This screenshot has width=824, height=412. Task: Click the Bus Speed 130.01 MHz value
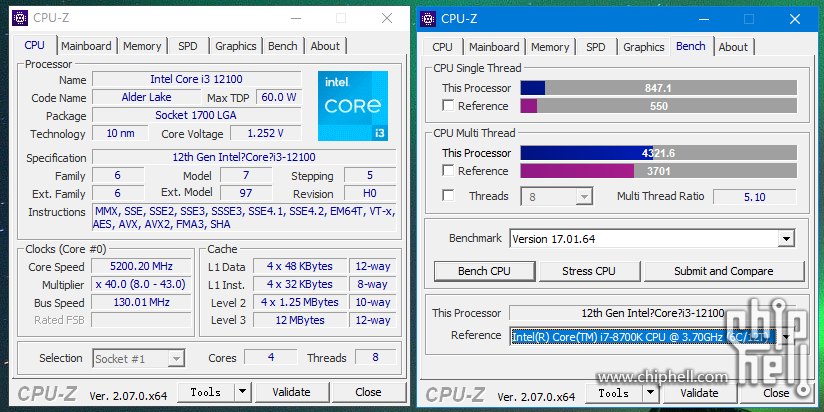point(141,302)
